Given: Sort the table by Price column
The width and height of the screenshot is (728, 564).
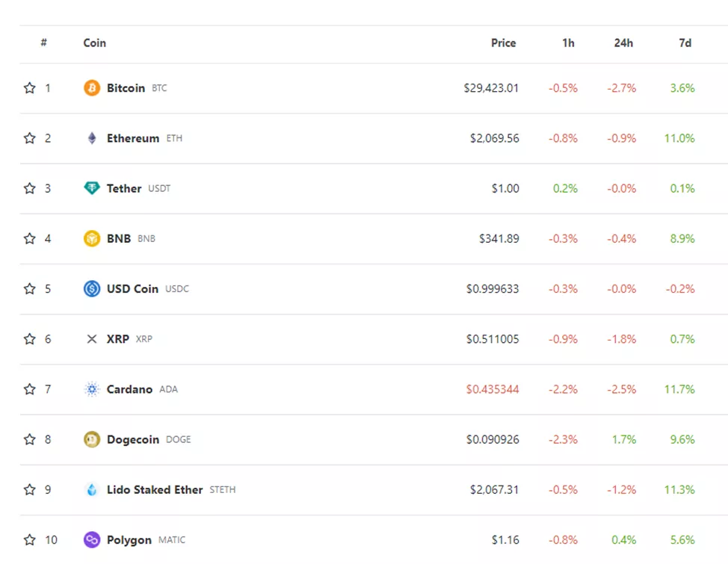Looking at the screenshot, I should click(x=503, y=43).
